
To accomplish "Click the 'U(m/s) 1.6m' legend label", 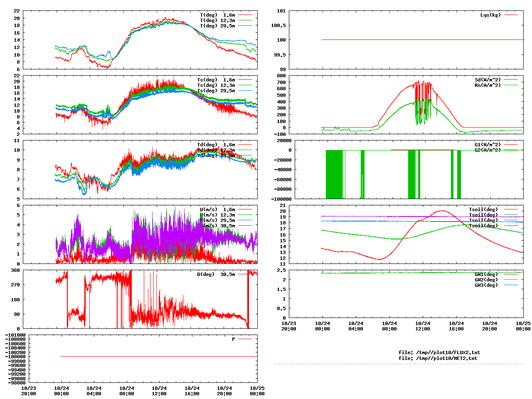I will (217, 209).
